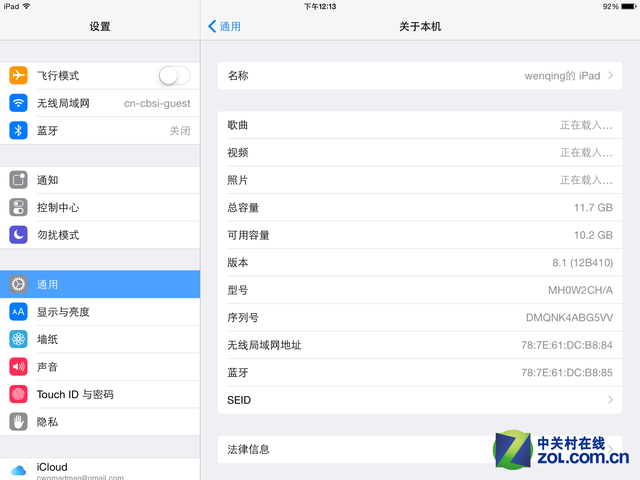Tap the 下午12:13 clock in status bar

[320, 7]
